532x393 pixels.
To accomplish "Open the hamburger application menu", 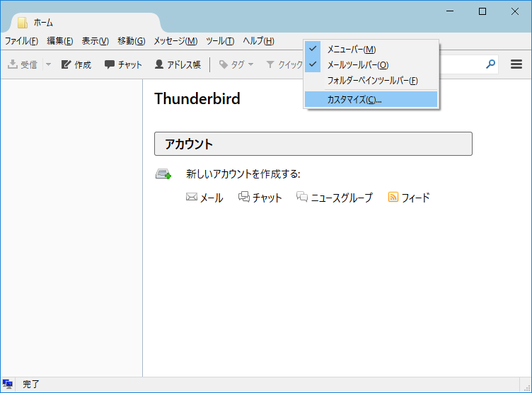I will [x=516, y=64].
